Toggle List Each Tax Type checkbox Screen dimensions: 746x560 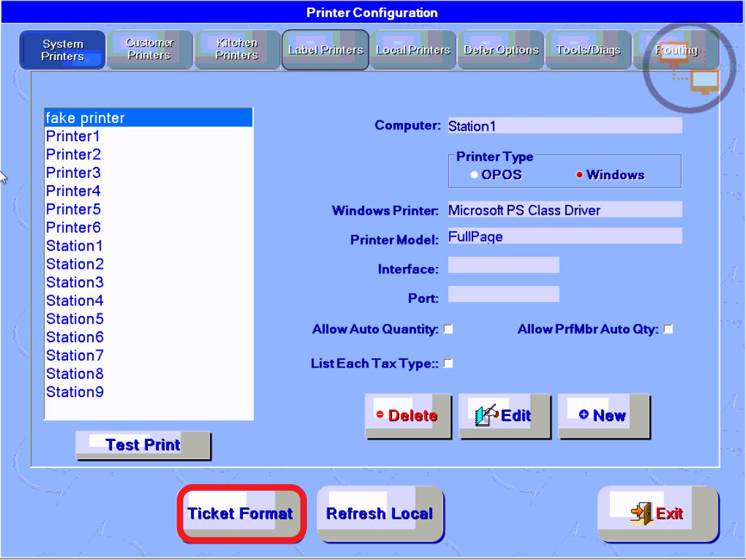tap(448, 364)
